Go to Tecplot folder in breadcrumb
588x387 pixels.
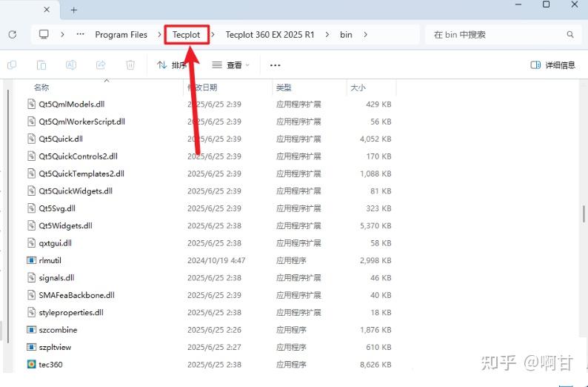coord(187,35)
